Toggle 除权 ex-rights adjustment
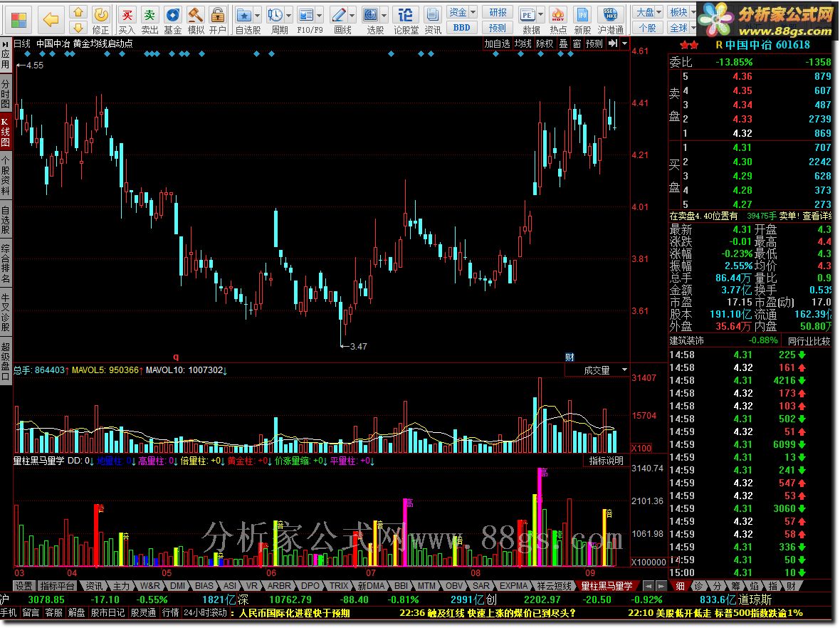 (545, 43)
